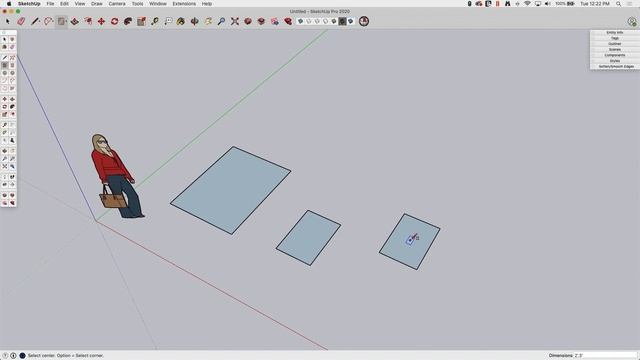
Task: Open the Edit menu
Action: pyautogui.click(x=64, y=4)
